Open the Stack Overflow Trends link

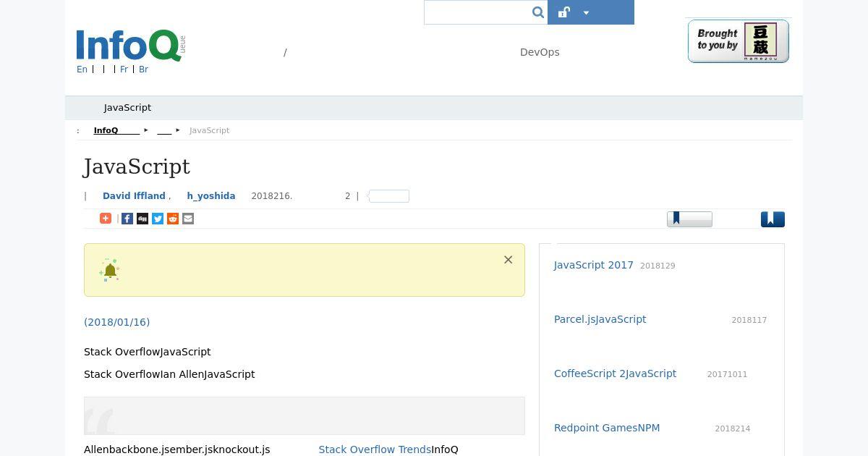point(375,449)
